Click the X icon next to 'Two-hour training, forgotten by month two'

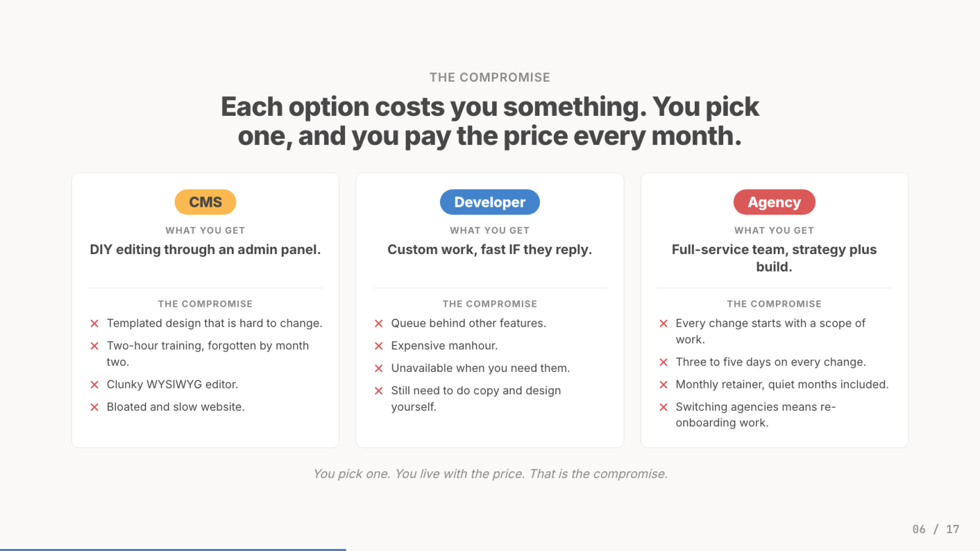pos(94,346)
